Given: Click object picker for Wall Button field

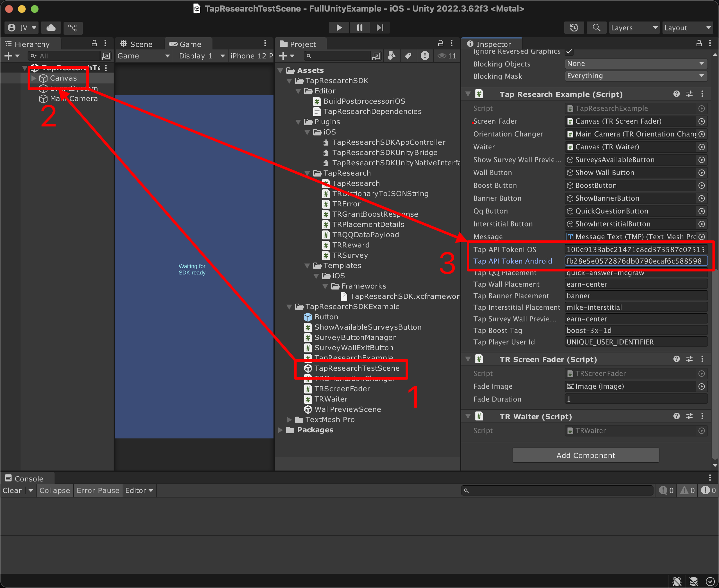Looking at the screenshot, I should (x=702, y=173).
